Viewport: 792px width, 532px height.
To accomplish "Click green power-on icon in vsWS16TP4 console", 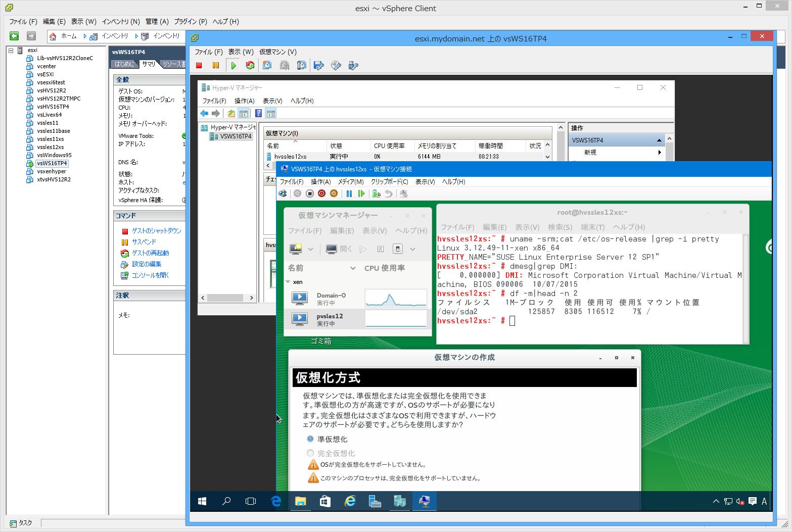I will 233,65.
